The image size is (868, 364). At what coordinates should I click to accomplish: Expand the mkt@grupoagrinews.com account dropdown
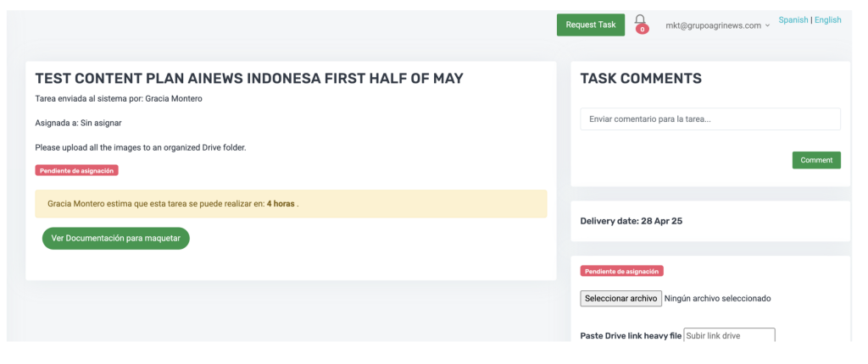coord(717,25)
